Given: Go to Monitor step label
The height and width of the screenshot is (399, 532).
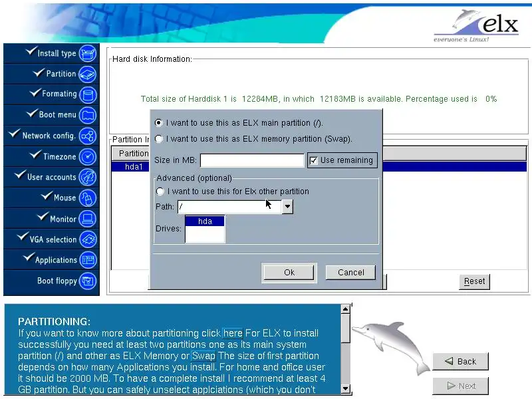Looking at the screenshot, I should point(63,219).
